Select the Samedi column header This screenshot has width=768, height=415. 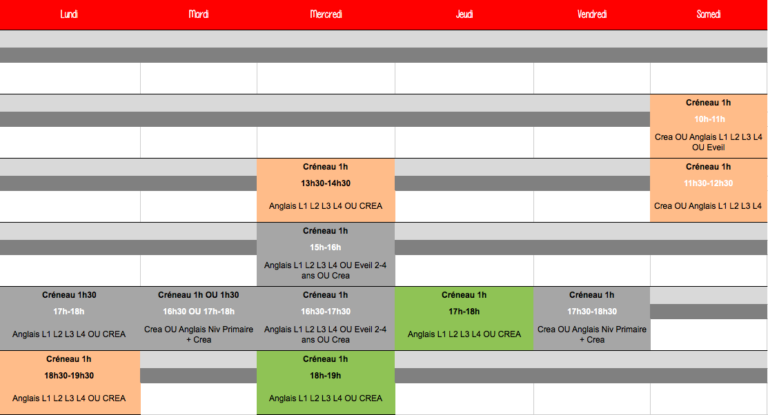tap(708, 14)
